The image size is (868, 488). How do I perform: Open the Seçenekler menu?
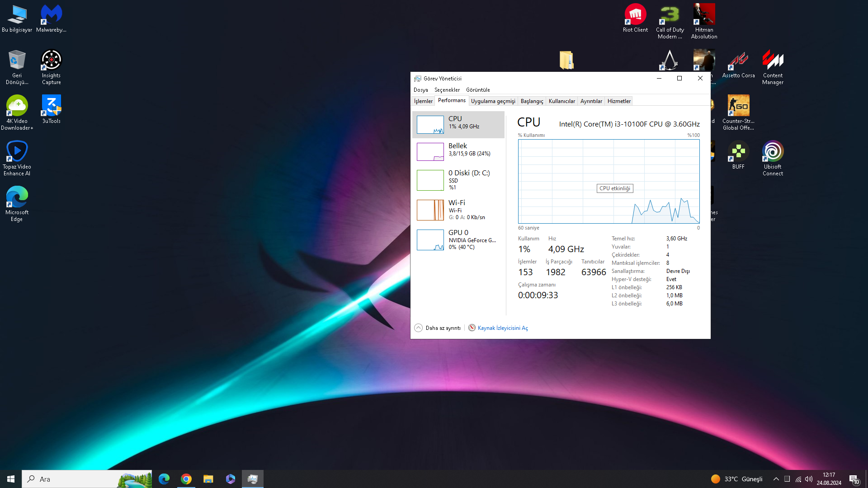[x=447, y=90]
